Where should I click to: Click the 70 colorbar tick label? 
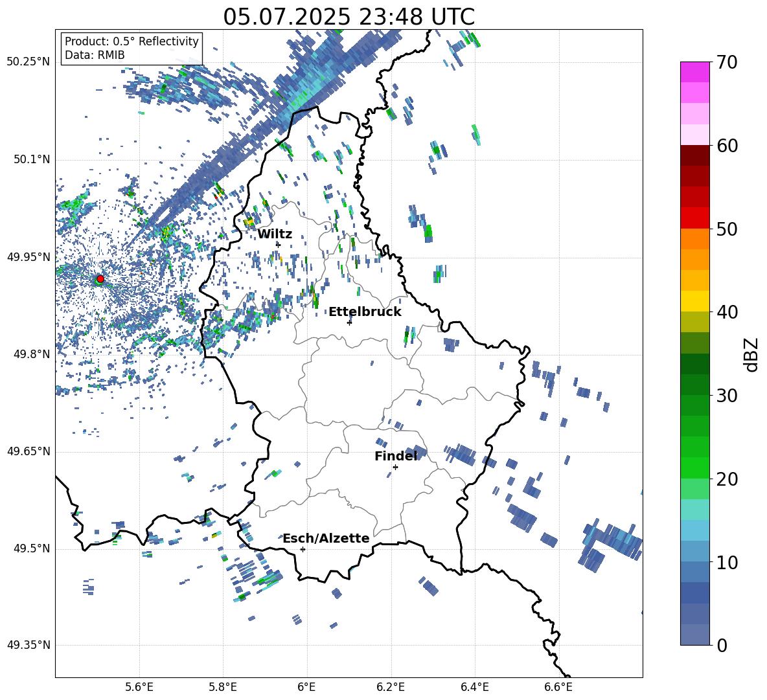[727, 62]
